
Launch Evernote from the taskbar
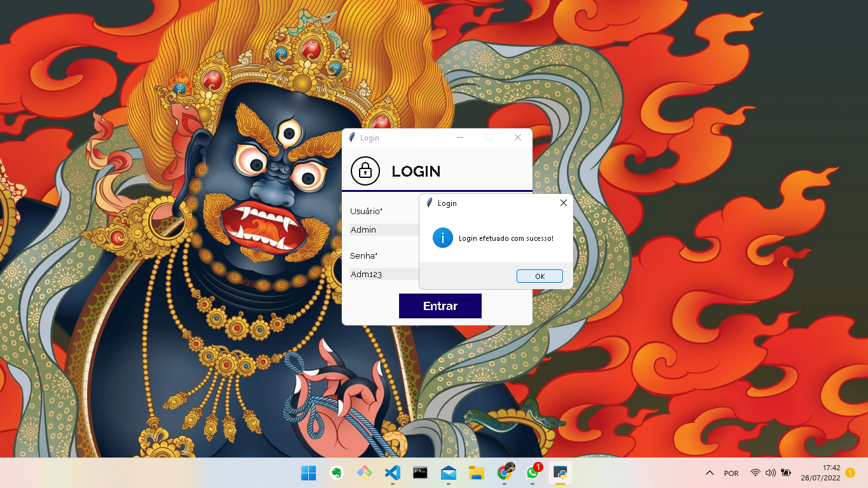pos(336,473)
